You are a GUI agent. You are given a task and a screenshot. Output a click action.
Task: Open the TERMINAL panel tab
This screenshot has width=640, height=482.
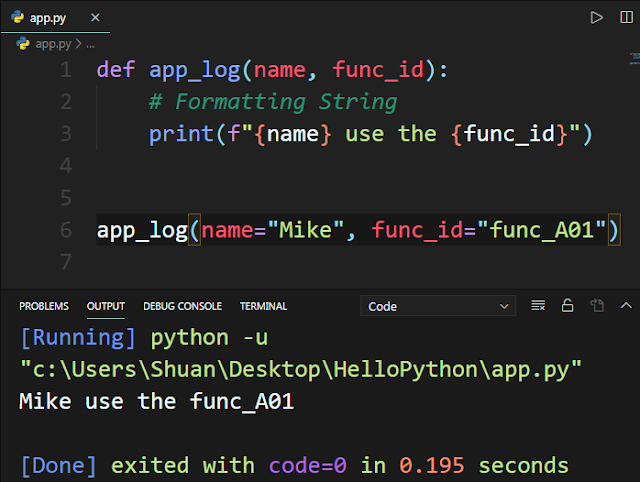(263, 306)
